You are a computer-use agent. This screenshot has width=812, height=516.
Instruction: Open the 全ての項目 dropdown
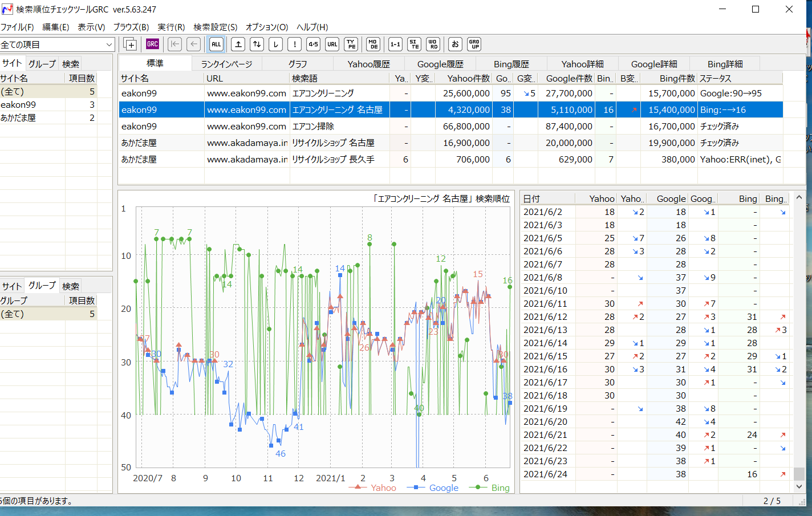57,44
